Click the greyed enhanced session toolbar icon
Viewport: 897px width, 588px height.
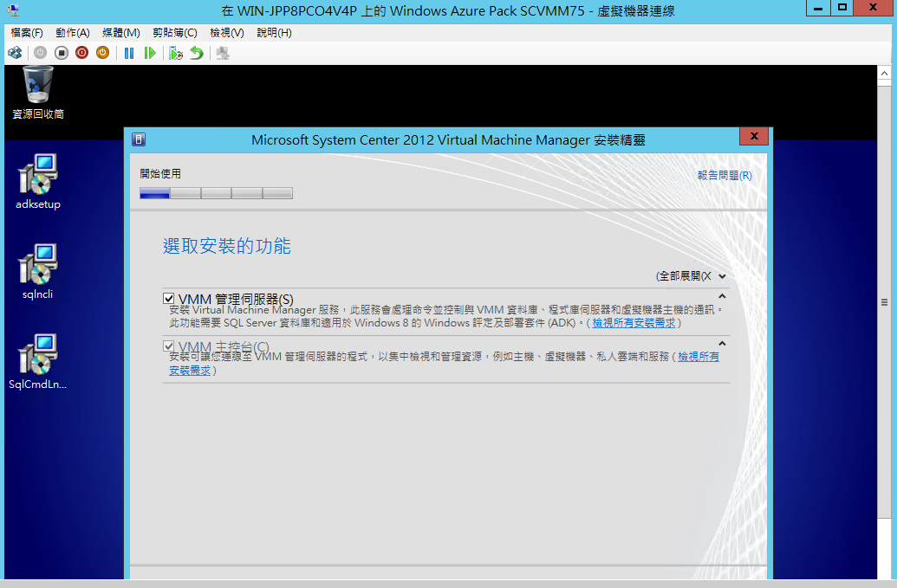223,53
